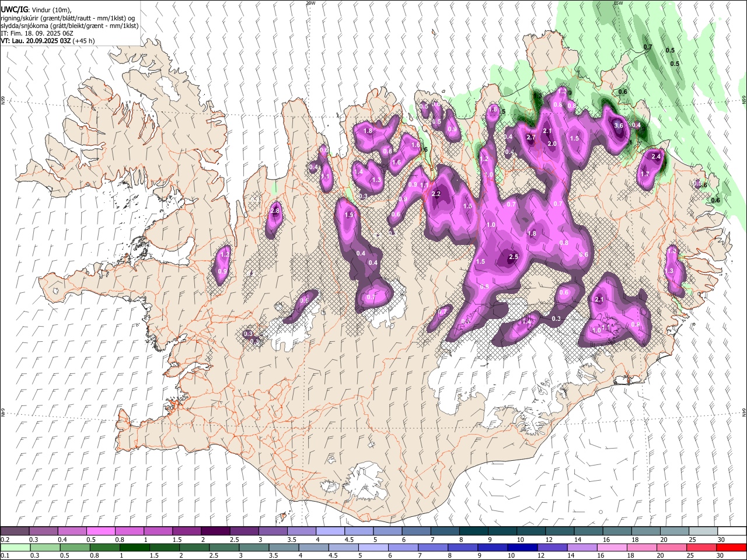Click the light gray 25 swatch in the upper legend row

[x=702, y=531]
